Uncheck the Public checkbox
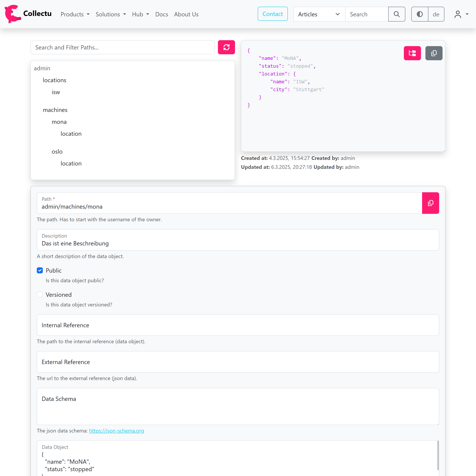This screenshot has height=476, width=476. point(40,270)
